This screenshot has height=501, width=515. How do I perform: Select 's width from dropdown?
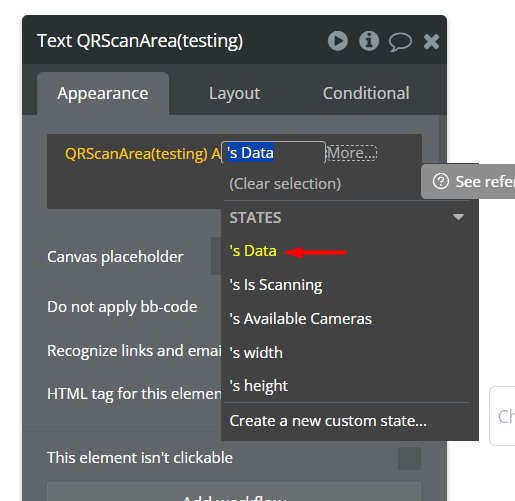[256, 353]
